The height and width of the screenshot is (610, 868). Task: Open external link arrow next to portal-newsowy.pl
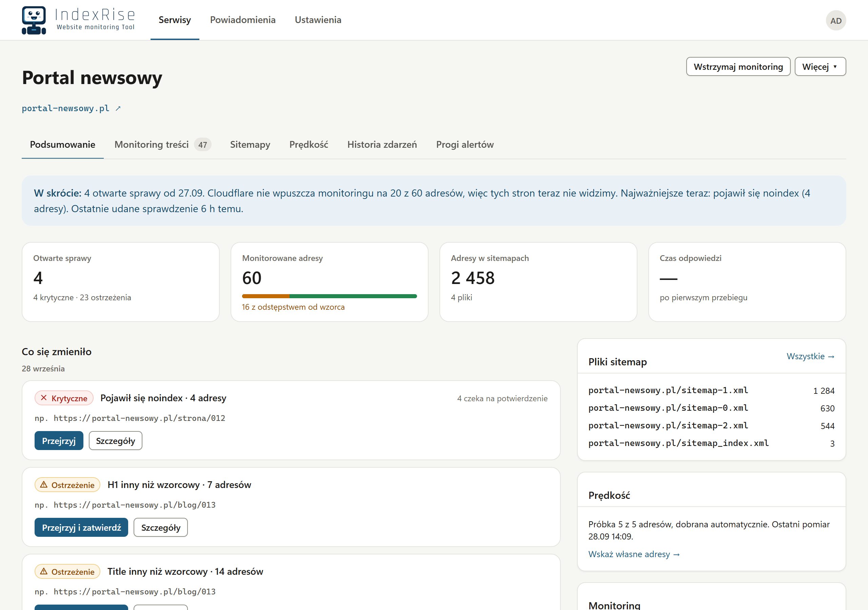[x=118, y=108]
